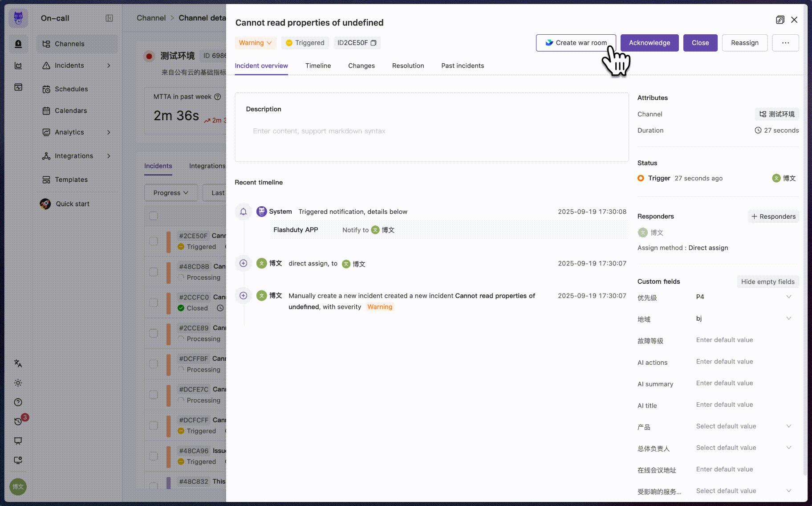The image size is (812, 506).
Task: Check the #2CE50F incident checkbox
Action: pyautogui.click(x=154, y=241)
